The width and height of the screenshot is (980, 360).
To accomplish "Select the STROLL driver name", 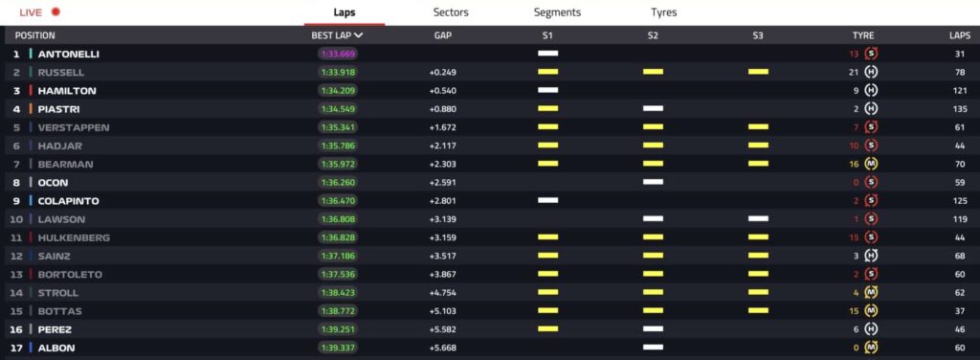I will point(58,293).
